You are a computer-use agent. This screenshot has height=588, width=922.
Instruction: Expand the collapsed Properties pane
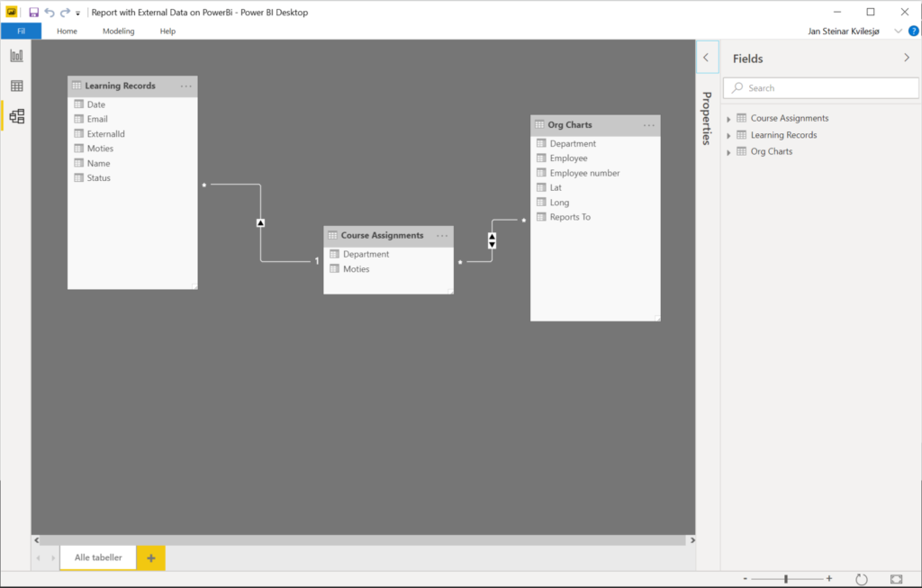point(707,58)
